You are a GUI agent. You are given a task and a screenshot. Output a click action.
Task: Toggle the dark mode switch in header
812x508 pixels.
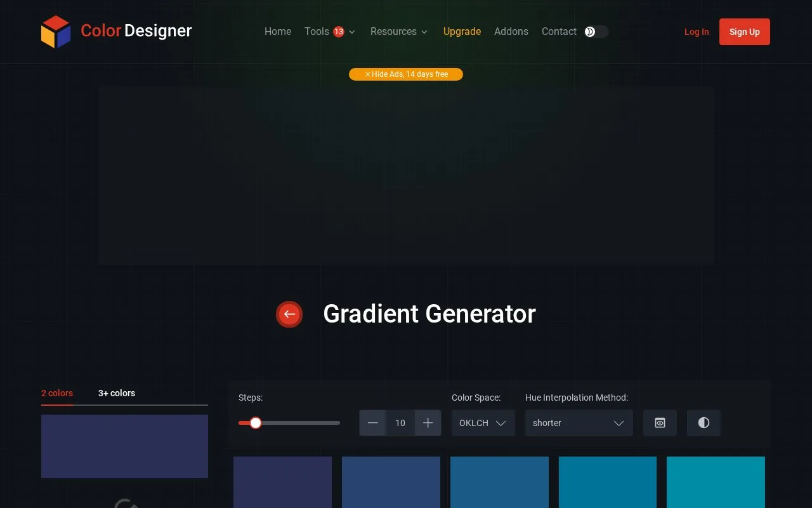(596, 32)
